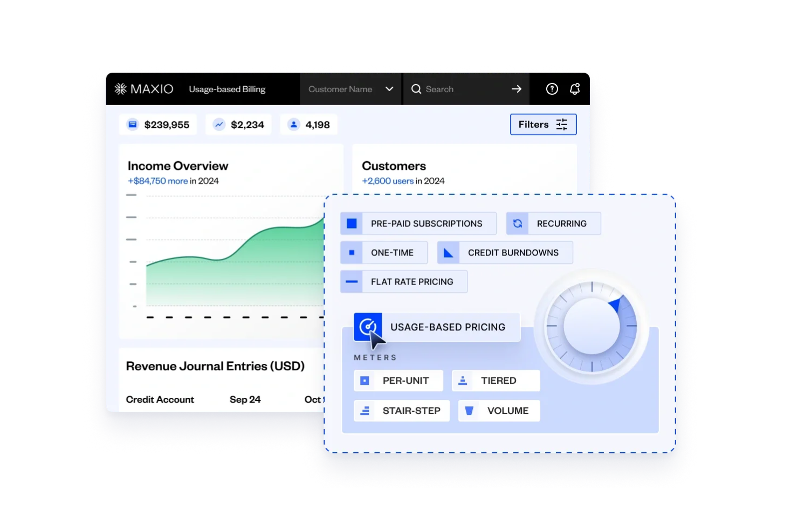The height and width of the screenshot is (532, 798).
Task: Click the Sep 24 column header
Action: [x=245, y=399]
